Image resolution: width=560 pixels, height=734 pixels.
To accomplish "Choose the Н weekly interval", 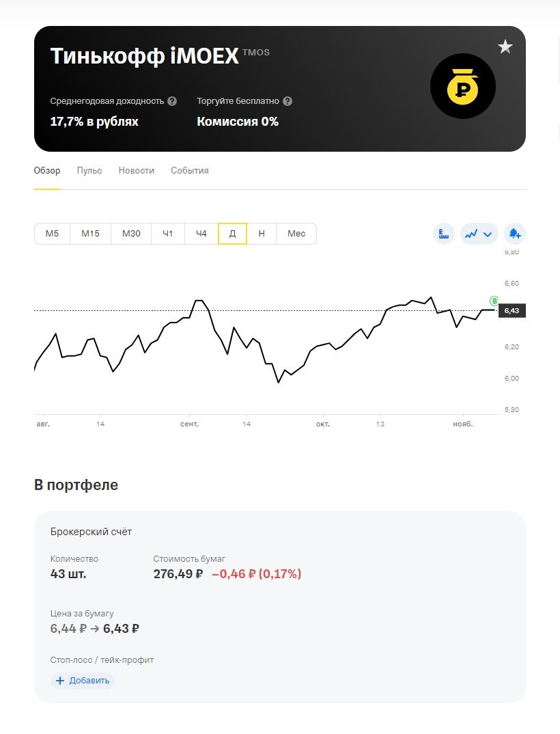I will (x=262, y=234).
